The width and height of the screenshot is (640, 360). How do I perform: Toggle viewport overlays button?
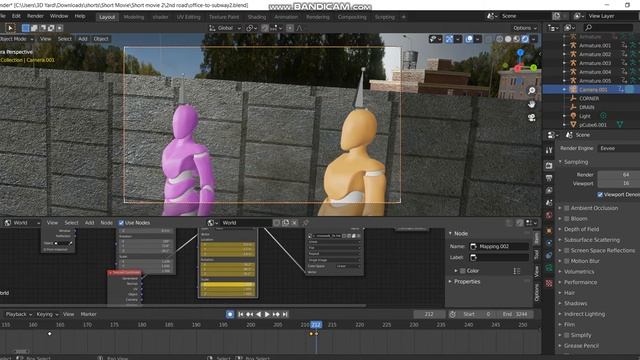(469, 39)
